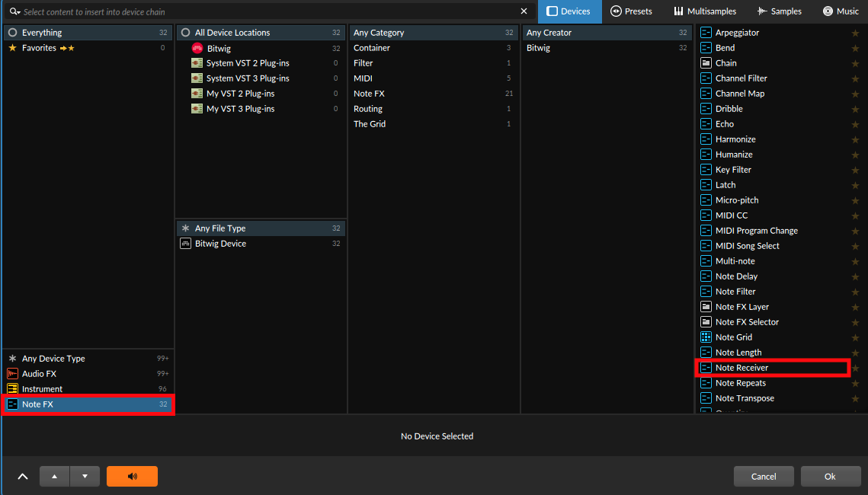Favorite the Arpeggiator with its star
The height and width of the screenshot is (495, 868).
point(855,34)
